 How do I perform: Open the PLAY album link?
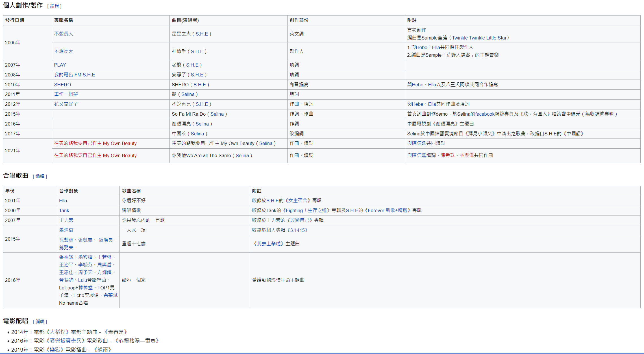[x=60, y=65]
